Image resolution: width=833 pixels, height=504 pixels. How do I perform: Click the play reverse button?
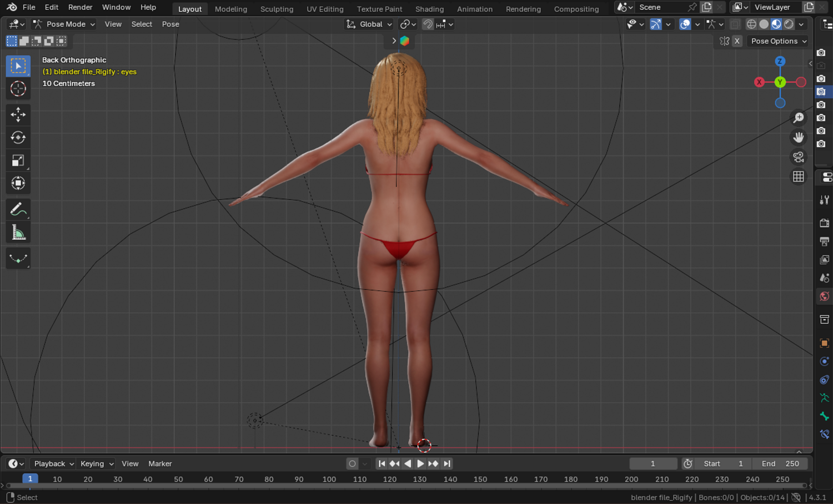tap(408, 463)
